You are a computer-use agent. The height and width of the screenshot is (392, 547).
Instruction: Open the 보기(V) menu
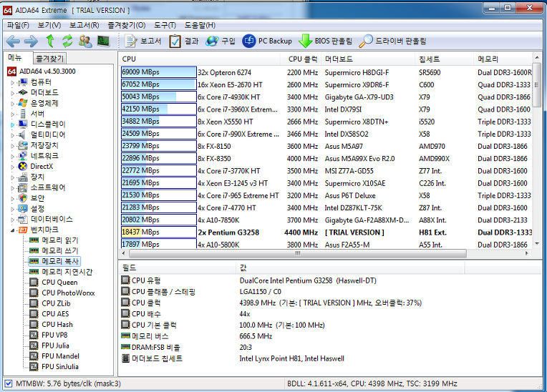49,25
